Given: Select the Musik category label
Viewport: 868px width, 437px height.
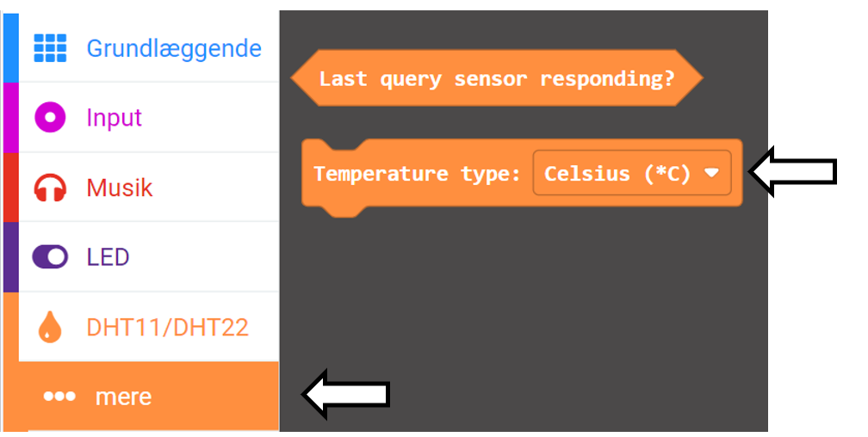Looking at the screenshot, I should click(x=119, y=188).
